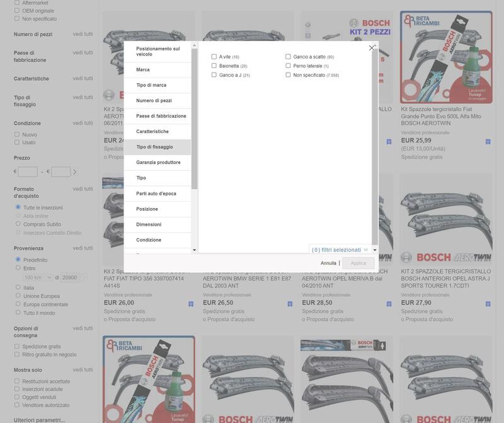Image resolution: width=504 pixels, height=423 pixels.
Task: Check "Usato" condition in the sidebar
Action: (17, 142)
